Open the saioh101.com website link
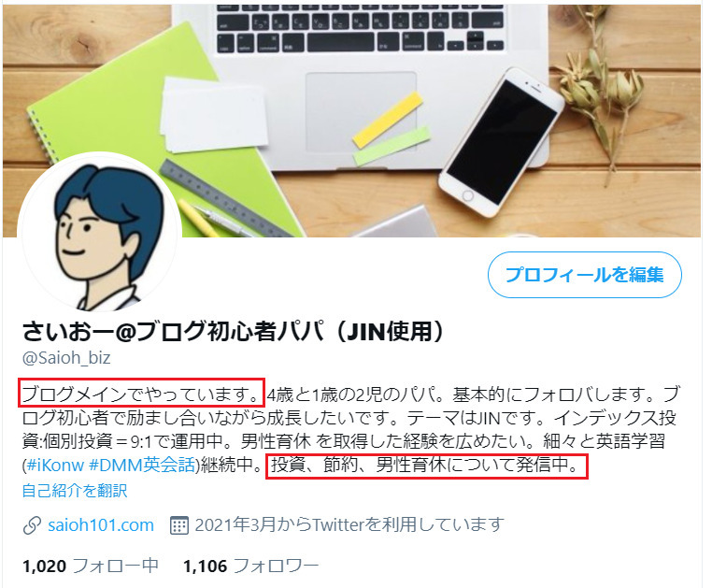 tap(101, 524)
